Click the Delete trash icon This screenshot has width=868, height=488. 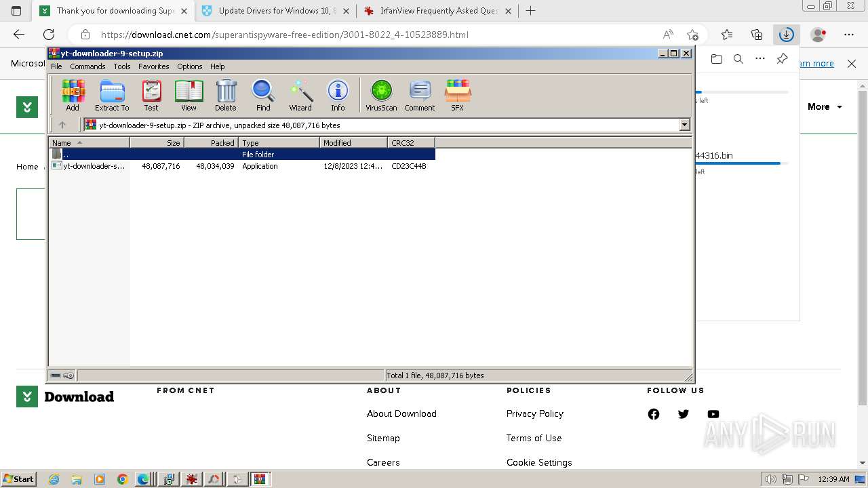(226, 95)
